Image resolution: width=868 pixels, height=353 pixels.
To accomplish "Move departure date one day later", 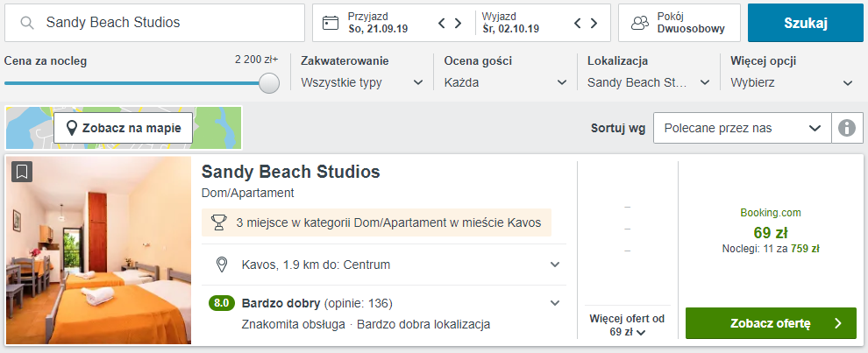I will (x=594, y=24).
